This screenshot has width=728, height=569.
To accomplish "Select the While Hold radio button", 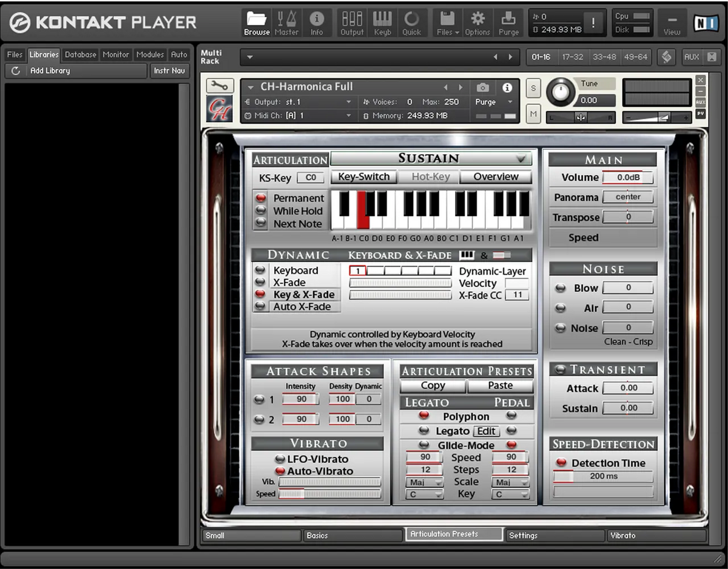I will point(261,210).
